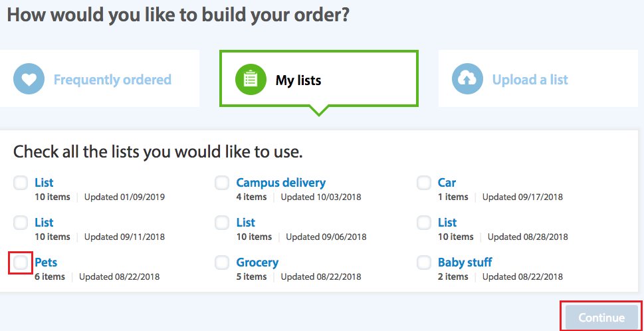
Task: Select the Car list checkbox
Action: [x=424, y=183]
